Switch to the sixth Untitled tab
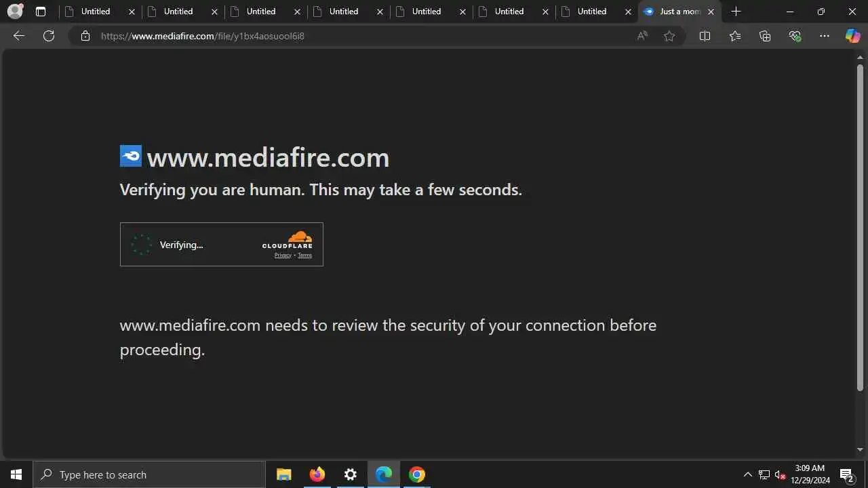Image resolution: width=868 pixels, height=488 pixels. point(514,12)
